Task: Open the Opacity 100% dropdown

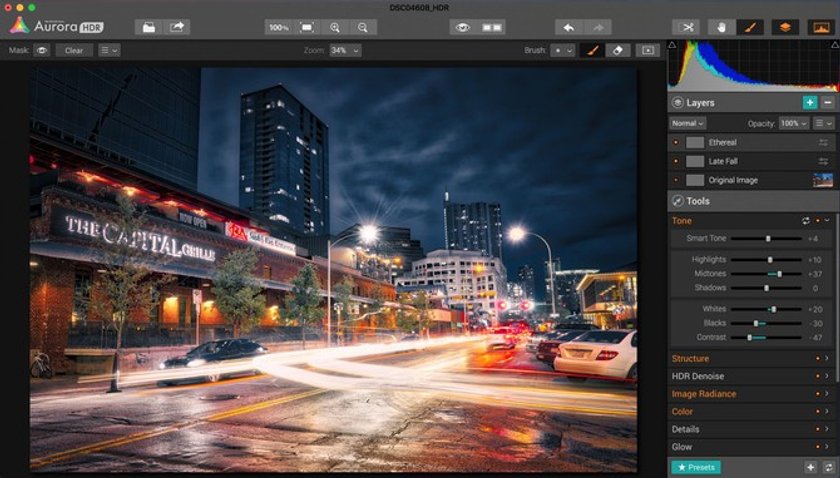Action: [793, 123]
